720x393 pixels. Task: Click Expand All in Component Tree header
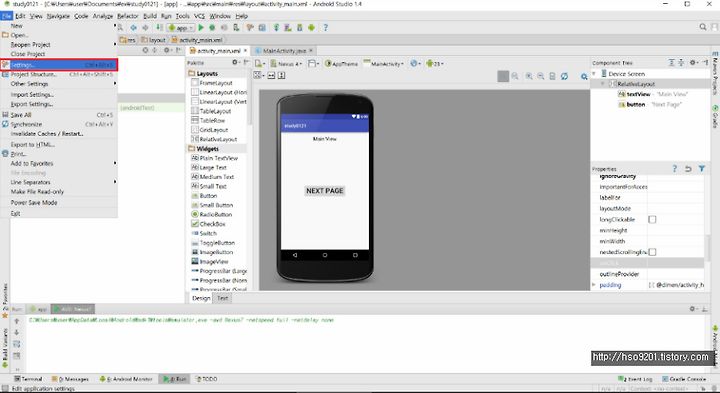click(671, 62)
